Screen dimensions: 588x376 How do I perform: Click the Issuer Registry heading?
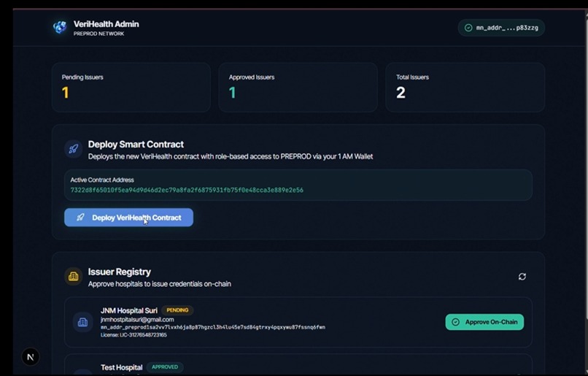tap(119, 272)
